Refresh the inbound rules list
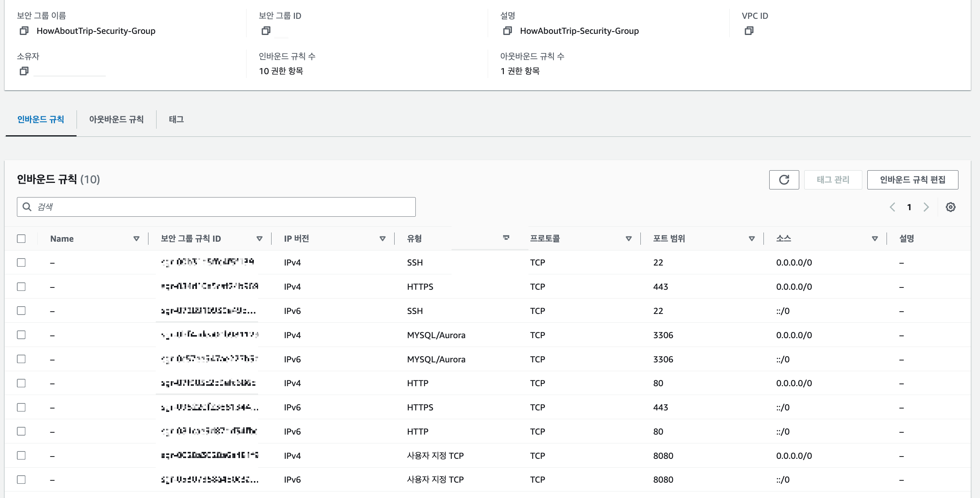The height and width of the screenshot is (498, 980). [784, 180]
